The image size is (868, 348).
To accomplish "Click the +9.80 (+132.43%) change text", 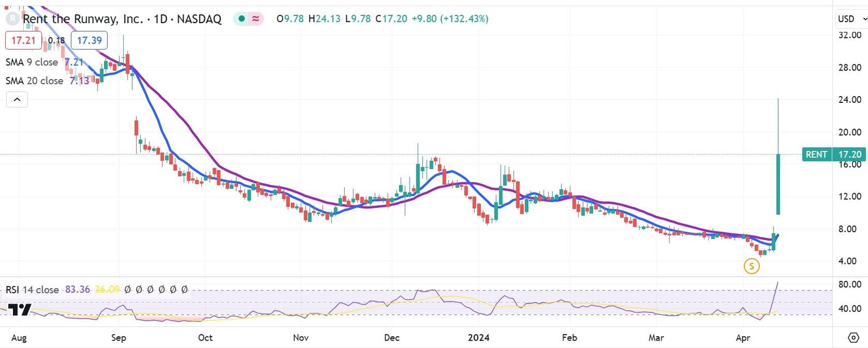I will pyautogui.click(x=450, y=19).
